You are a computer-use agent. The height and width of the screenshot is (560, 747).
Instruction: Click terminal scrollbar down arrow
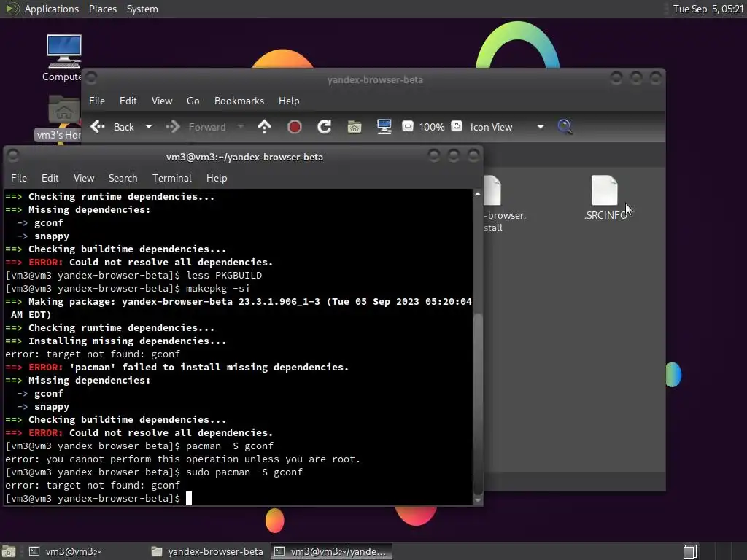pyautogui.click(x=478, y=500)
